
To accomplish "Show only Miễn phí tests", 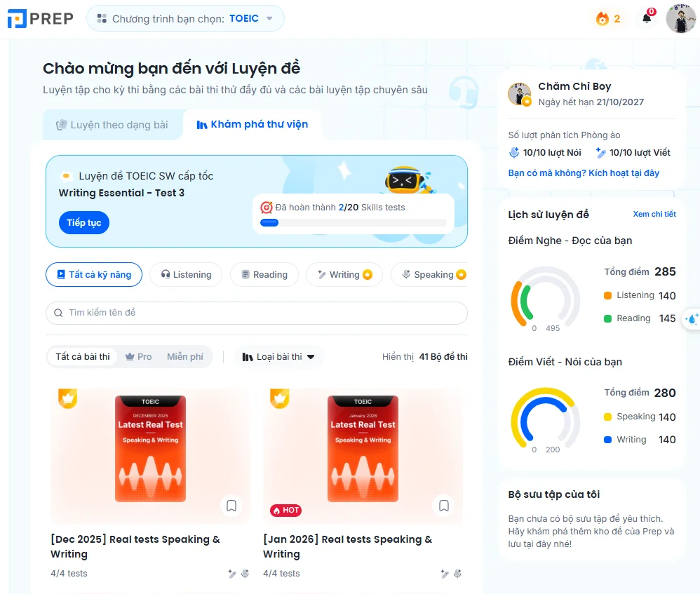I will [x=185, y=356].
